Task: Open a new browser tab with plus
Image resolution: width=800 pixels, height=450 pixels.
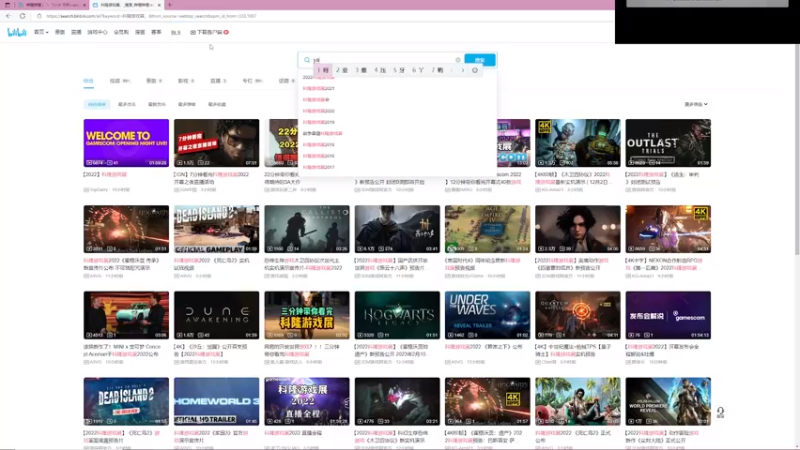Action: pos(169,5)
